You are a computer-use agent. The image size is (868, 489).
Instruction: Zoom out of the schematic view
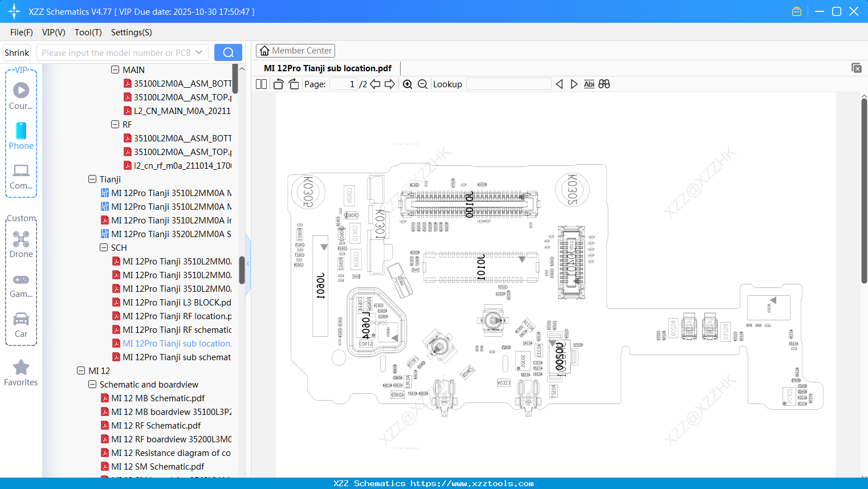coord(422,84)
